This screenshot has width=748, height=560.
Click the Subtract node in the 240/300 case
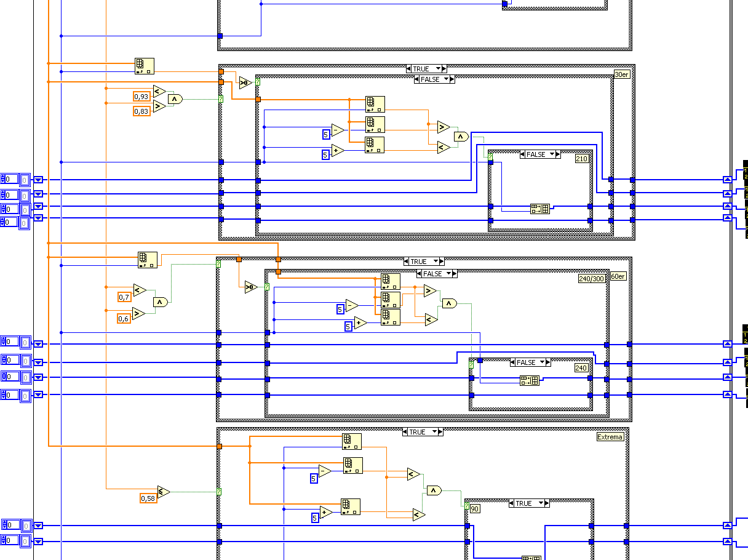(x=352, y=305)
